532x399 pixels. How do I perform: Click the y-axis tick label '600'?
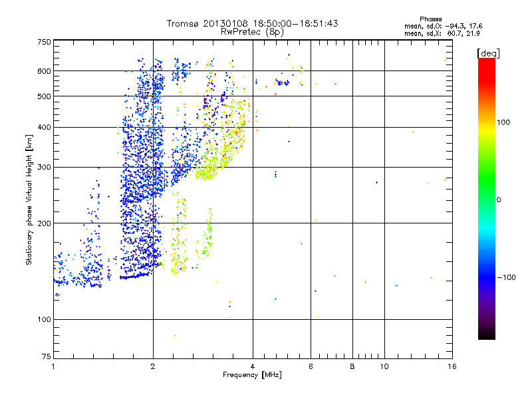(44, 71)
